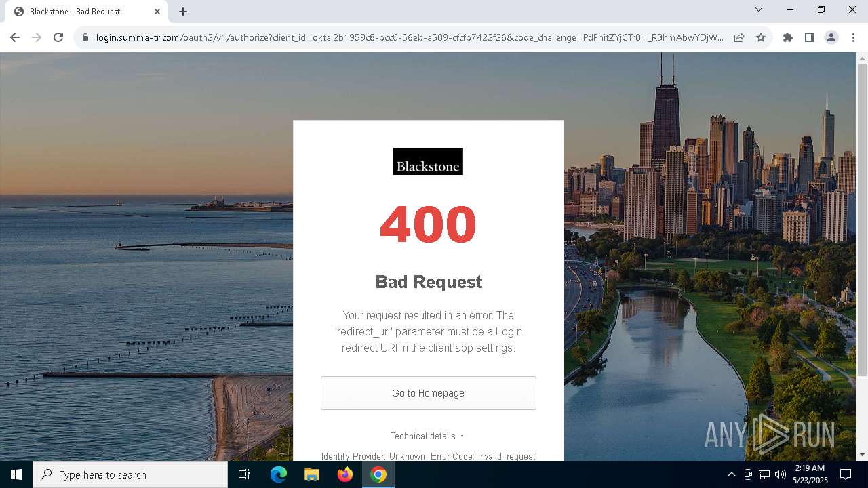Screen dimensions: 868x488
Task: Launch Firefox from the taskbar
Action: (x=345, y=474)
